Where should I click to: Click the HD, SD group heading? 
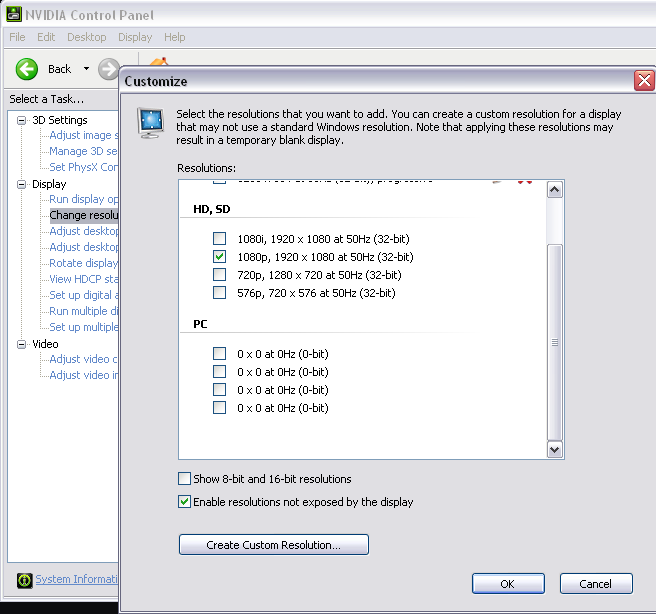point(212,209)
